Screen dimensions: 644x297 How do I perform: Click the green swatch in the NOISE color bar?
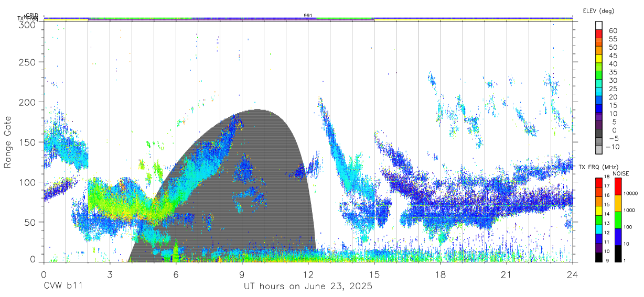click(617, 220)
